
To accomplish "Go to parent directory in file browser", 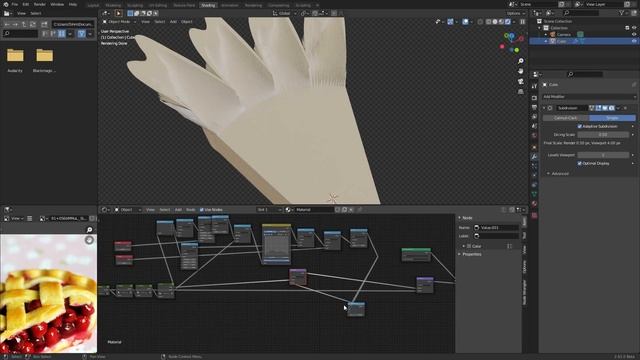I will click(x=24, y=24).
